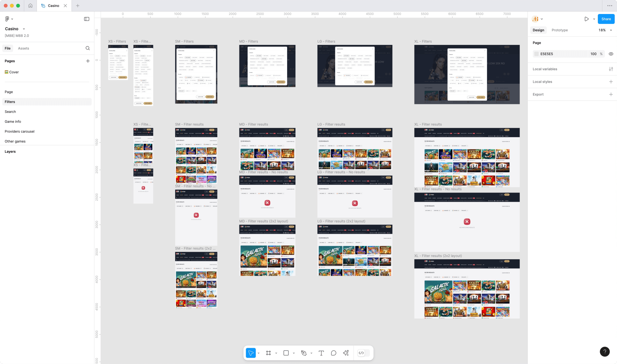Open the Comment tool
The height and width of the screenshot is (364, 617).
pyautogui.click(x=333, y=353)
